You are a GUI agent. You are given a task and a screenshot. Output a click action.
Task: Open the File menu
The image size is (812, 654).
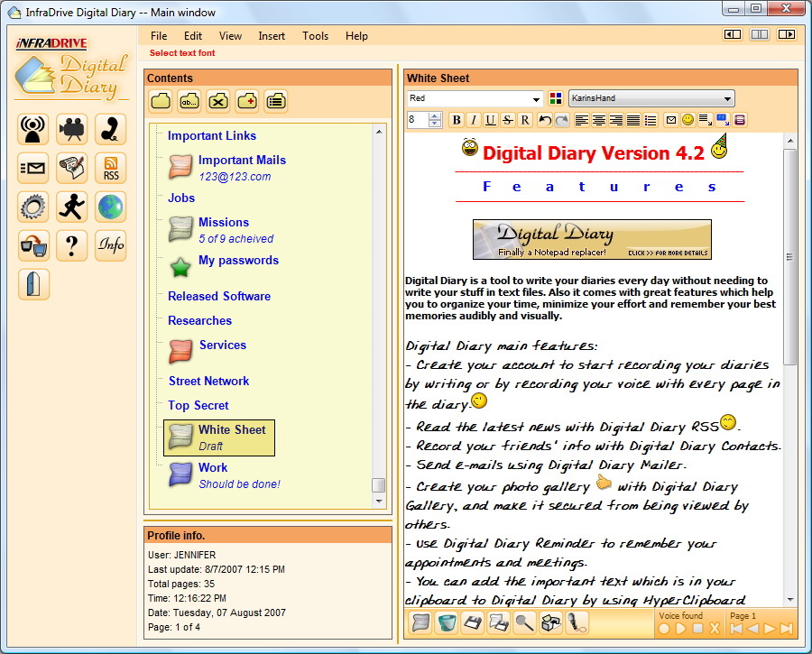[159, 36]
